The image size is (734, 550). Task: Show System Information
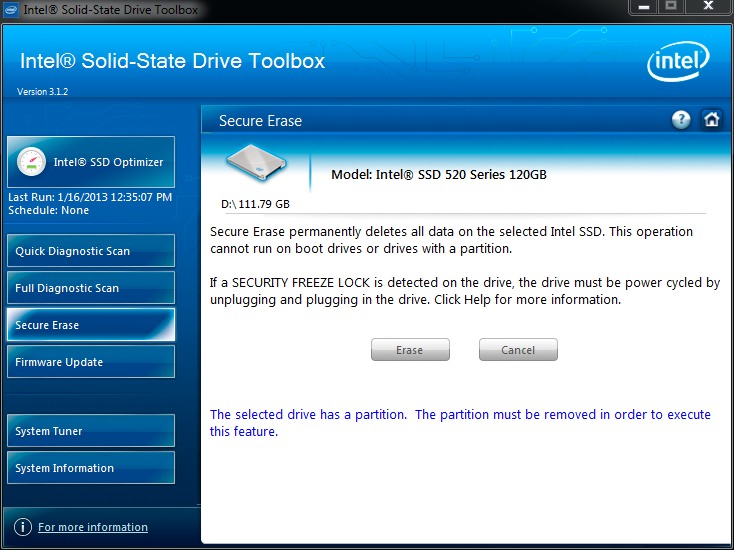91,468
